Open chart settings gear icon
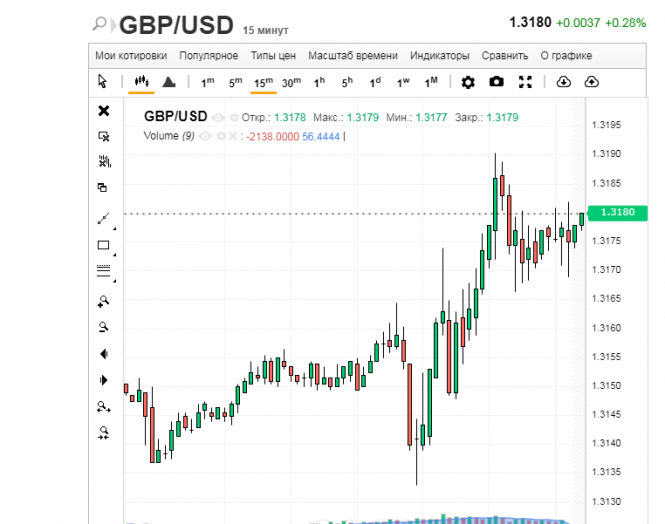The width and height of the screenshot is (665, 524). pos(468,82)
